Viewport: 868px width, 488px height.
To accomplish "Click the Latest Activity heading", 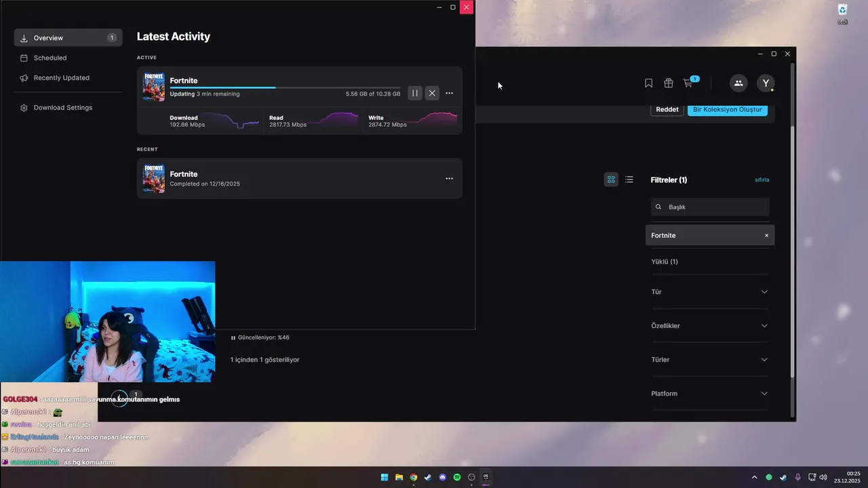I will [174, 37].
